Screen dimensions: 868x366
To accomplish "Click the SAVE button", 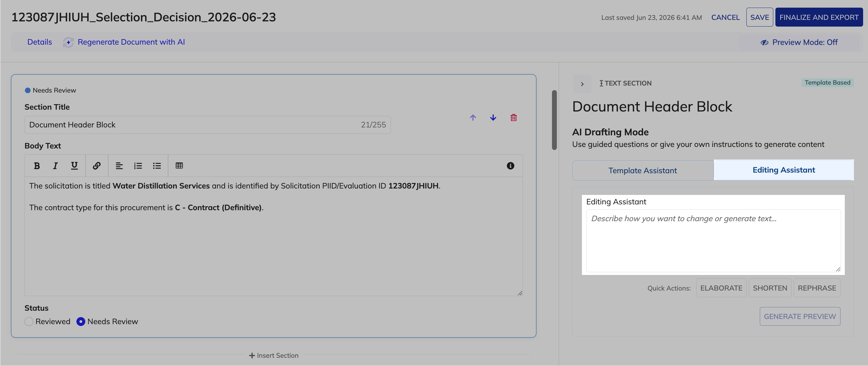I will click(759, 17).
